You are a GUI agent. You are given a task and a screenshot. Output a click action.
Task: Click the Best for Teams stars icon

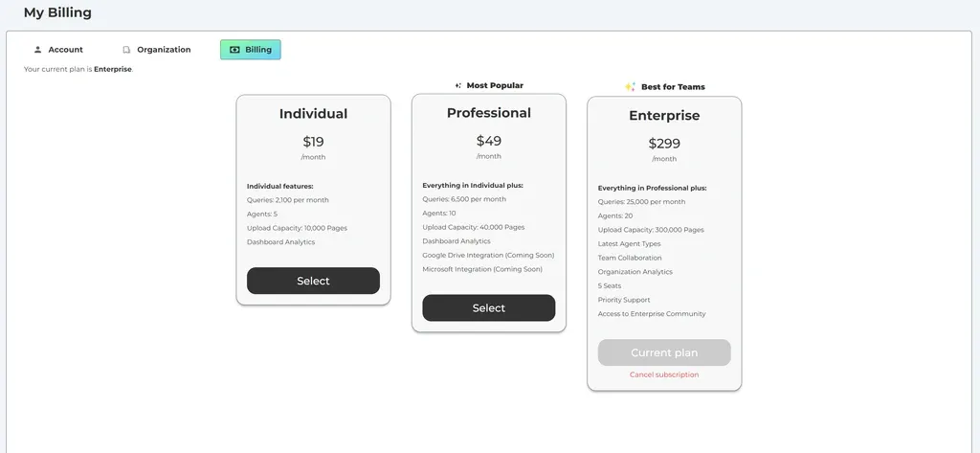tap(630, 87)
